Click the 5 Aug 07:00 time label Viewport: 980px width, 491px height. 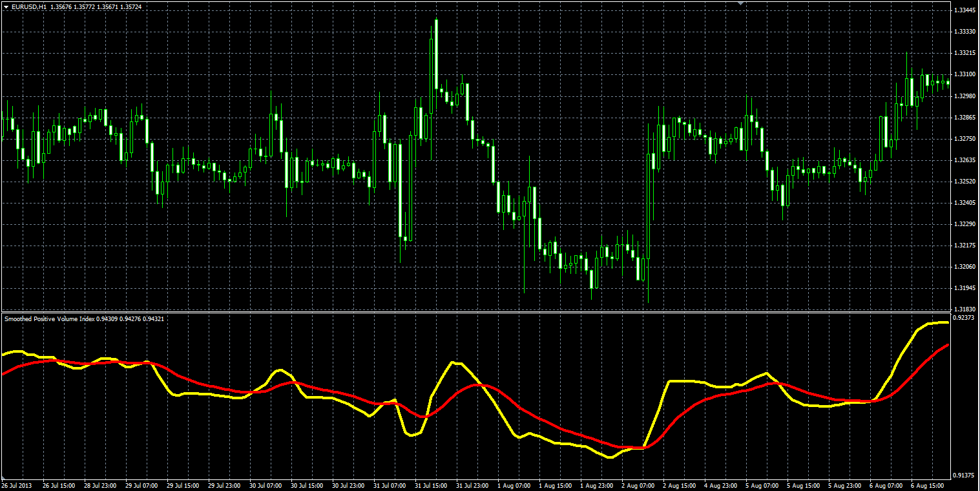click(x=762, y=485)
